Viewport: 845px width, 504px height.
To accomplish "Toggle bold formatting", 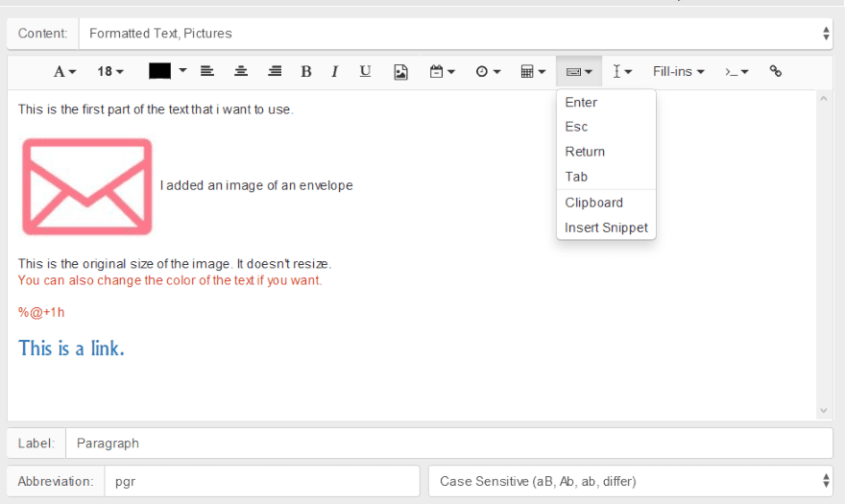I will click(306, 71).
